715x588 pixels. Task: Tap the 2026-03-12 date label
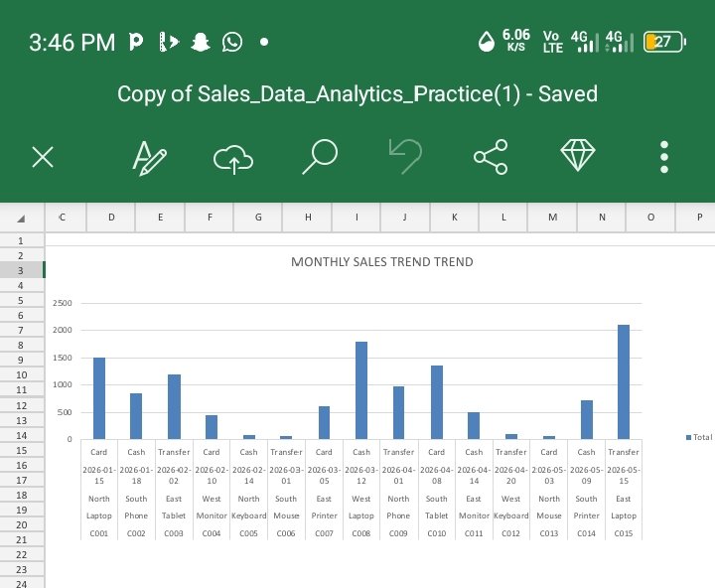click(361, 475)
